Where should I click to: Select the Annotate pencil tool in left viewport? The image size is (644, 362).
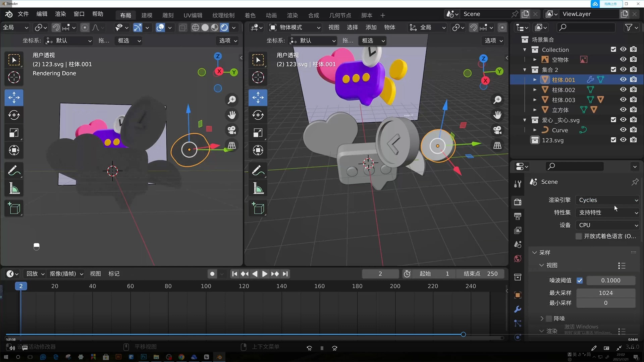pyautogui.click(x=14, y=171)
